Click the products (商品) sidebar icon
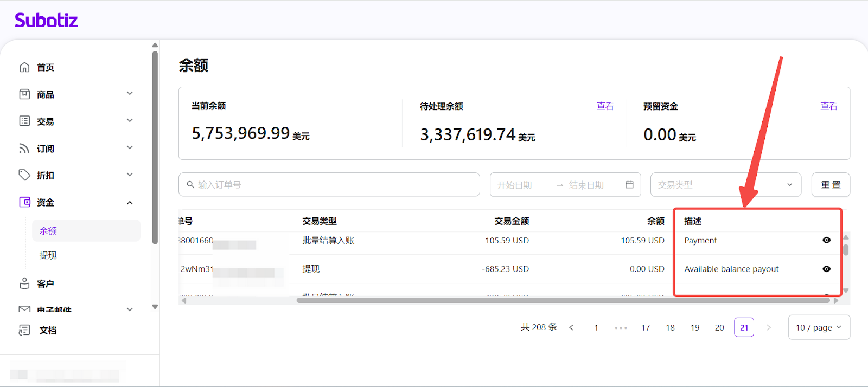Screen dimensions: 868x387 [24, 94]
